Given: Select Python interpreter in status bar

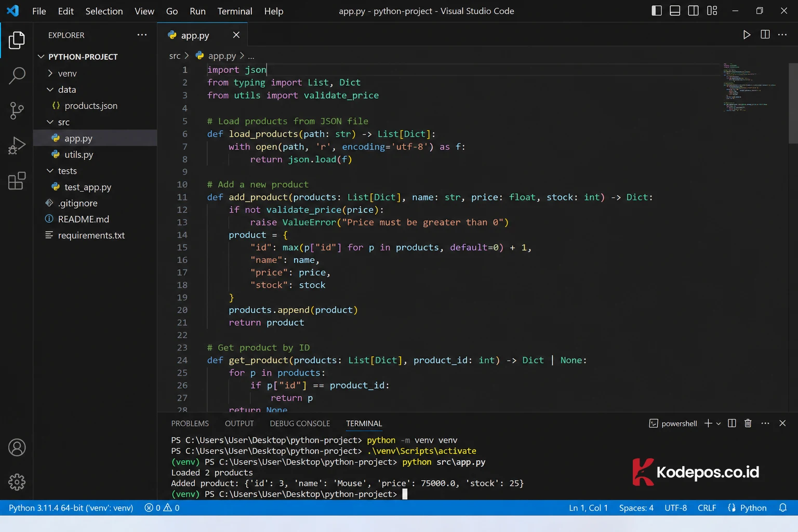Looking at the screenshot, I should point(71,508).
